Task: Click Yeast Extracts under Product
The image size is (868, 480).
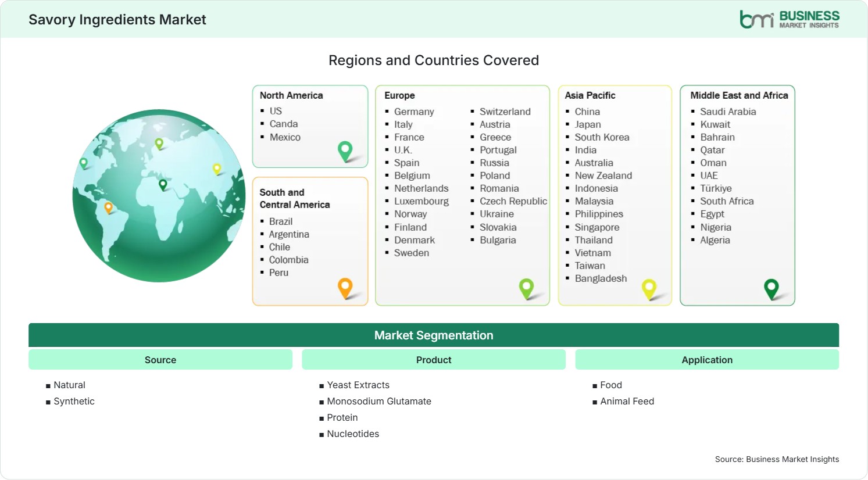Action: [358, 385]
